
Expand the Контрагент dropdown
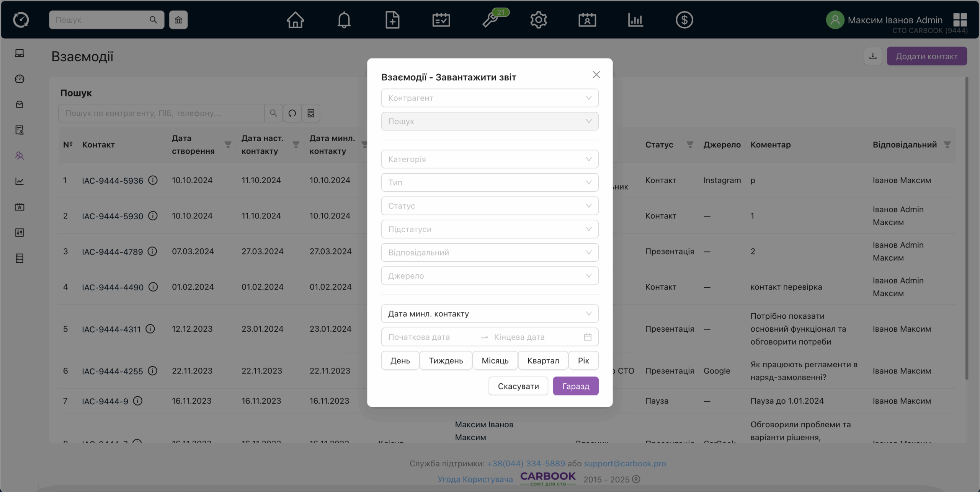pos(489,98)
